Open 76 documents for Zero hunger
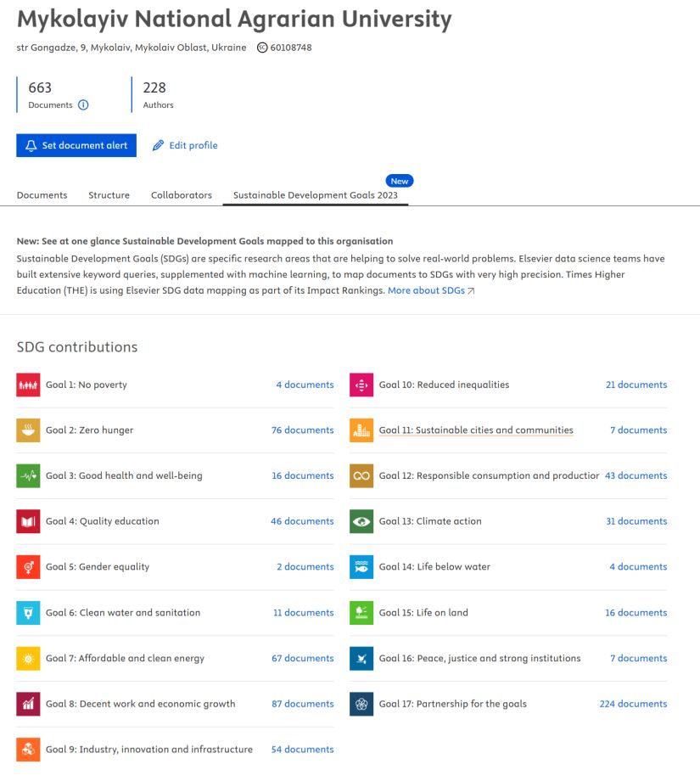This screenshot has width=700, height=781. [x=302, y=430]
